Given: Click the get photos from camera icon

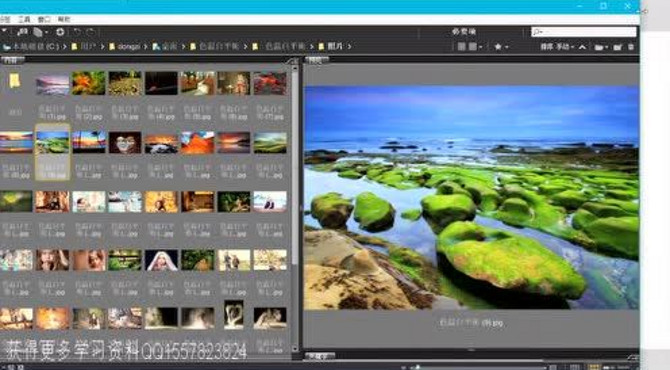Looking at the screenshot, I should [22, 32].
